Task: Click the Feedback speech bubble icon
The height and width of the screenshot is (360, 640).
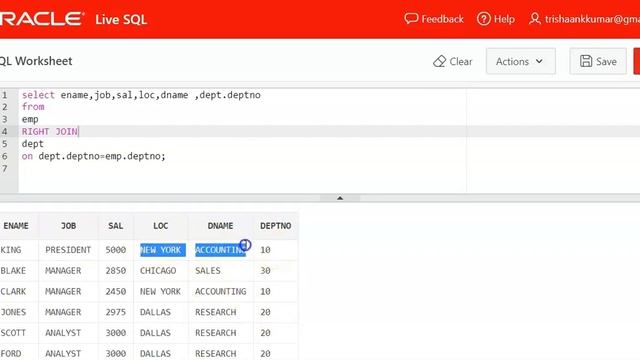Action: click(x=411, y=19)
